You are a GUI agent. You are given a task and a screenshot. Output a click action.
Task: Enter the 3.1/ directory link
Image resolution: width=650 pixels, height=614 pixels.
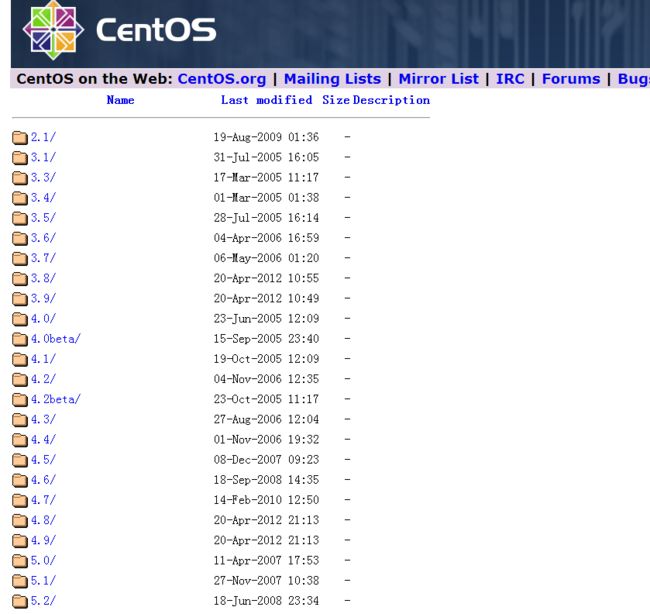tap(43, 157)
